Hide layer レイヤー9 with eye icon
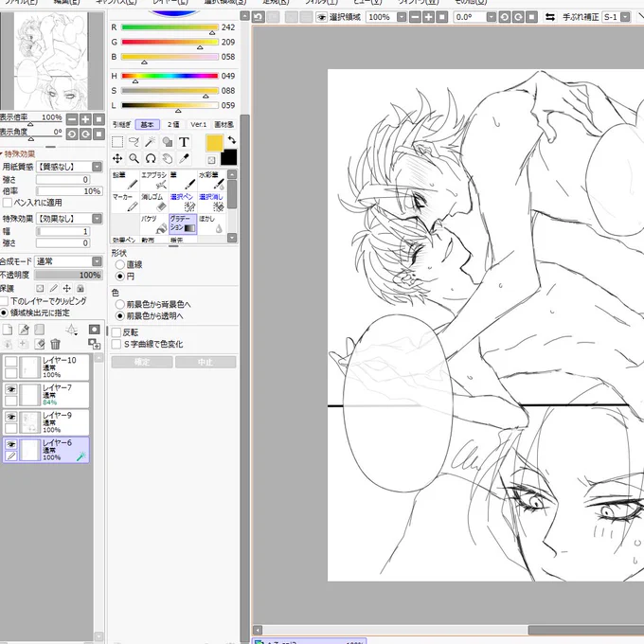The image size is (644, 644). coord(11,417)
